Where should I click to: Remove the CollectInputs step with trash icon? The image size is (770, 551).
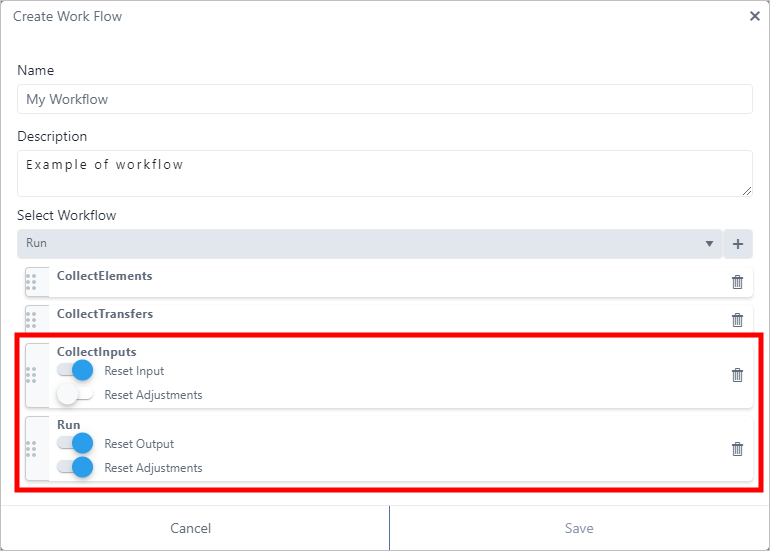click(x=737, y=375)
